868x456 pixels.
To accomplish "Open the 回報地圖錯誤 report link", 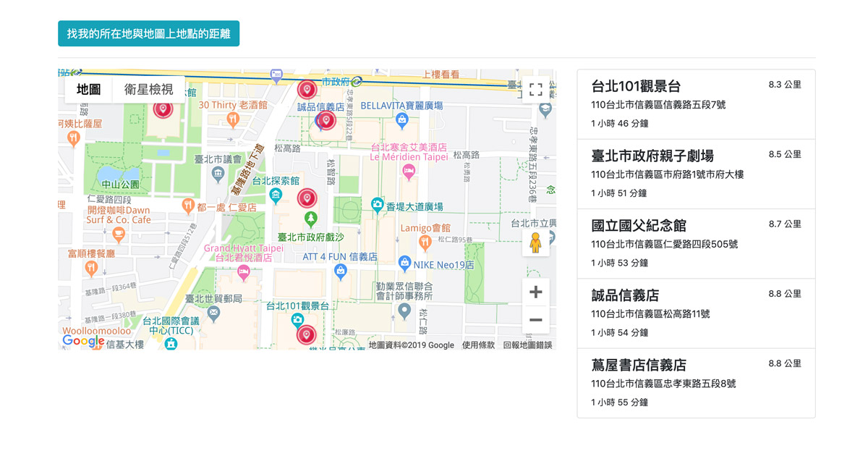I will point(527,345).
